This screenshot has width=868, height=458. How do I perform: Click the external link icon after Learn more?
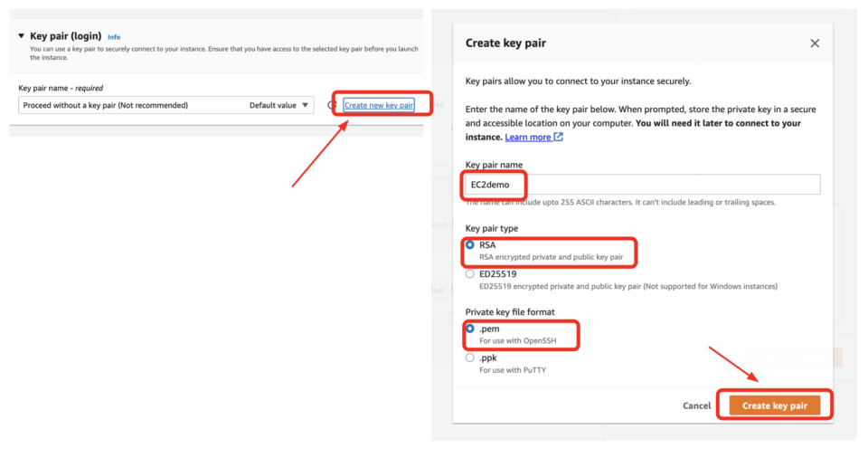(x=559, y=137)
